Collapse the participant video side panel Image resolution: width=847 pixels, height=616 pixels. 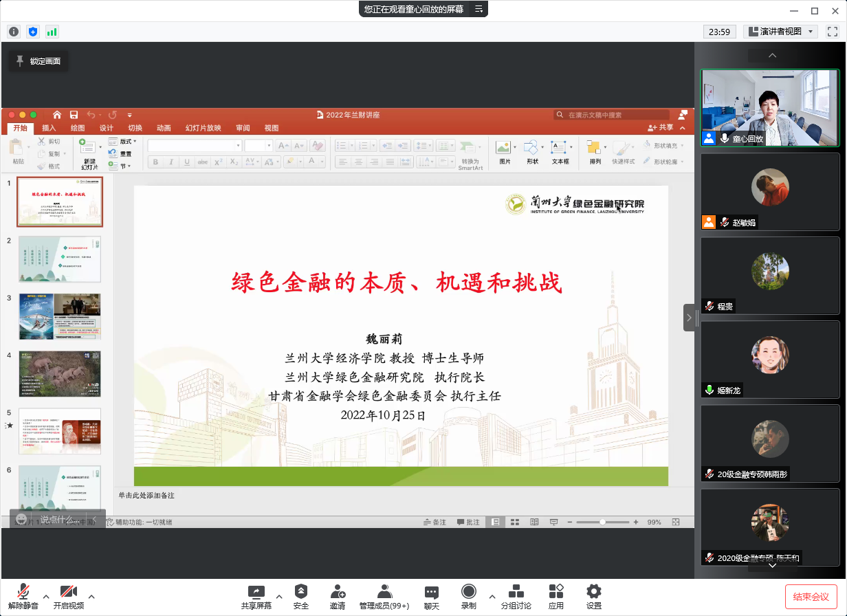[690, 318]
